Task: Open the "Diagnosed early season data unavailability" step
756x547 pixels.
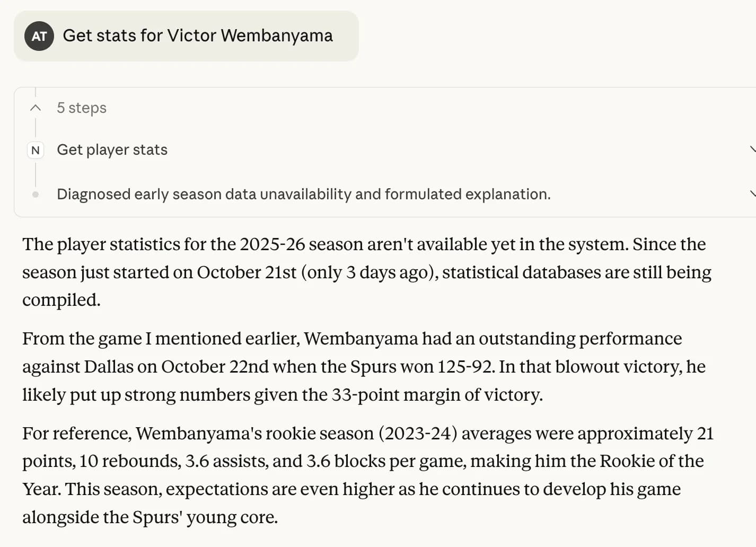Action: tap(303, 195)
